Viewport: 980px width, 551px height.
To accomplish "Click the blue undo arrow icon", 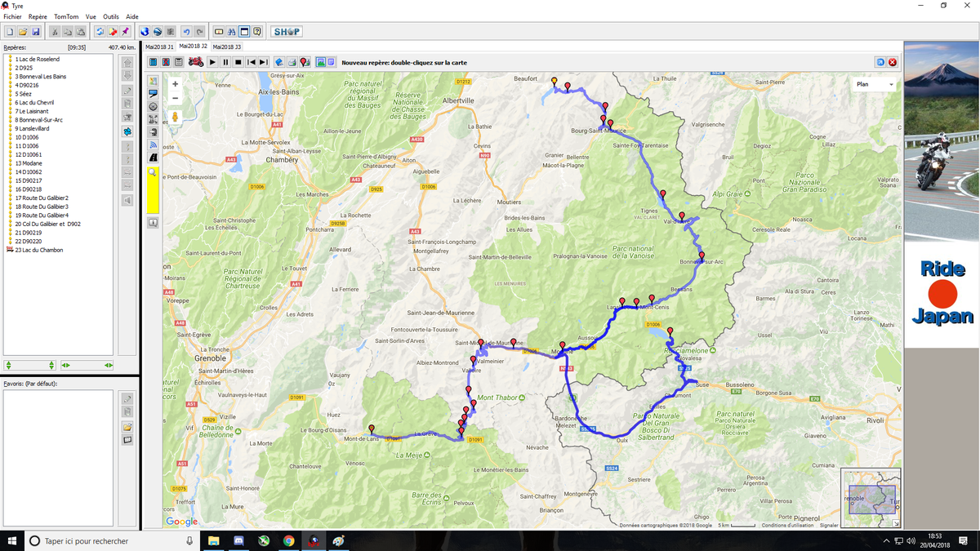I will click(x=186, y=32).
